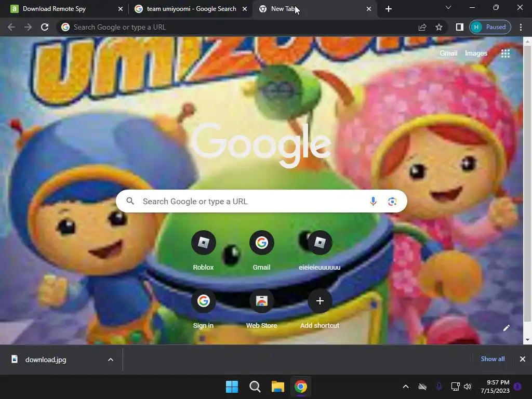The width and height of the screenshot is (532, 399).
Task: Click the microphone tray icon
Action: 438,387
